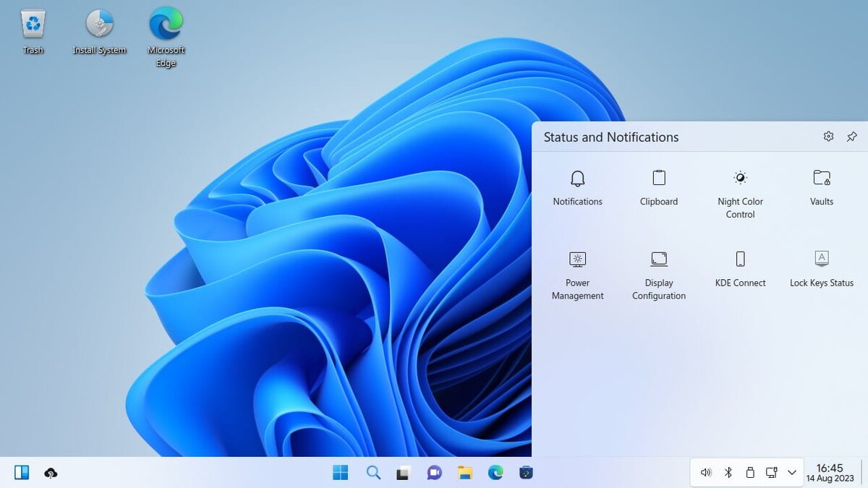Open the volume control in the tray
This screenshot has height=488, width=868.
click(707, 473)
